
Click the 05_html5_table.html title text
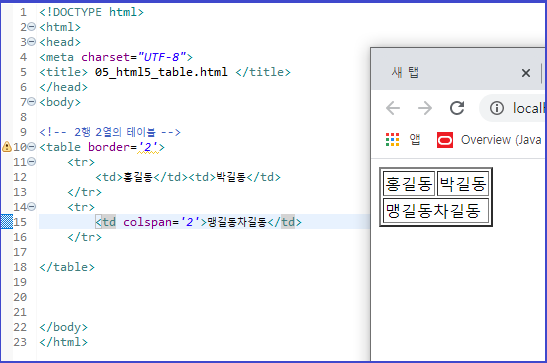pyautogui.click(x=161, y=72)
